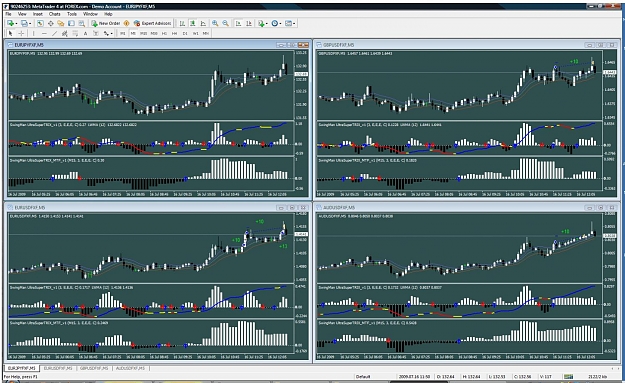625x383 pixels.
Task: Switch to the AUDUSDFXF,M5 chart tab
Action: coord(130,368)
